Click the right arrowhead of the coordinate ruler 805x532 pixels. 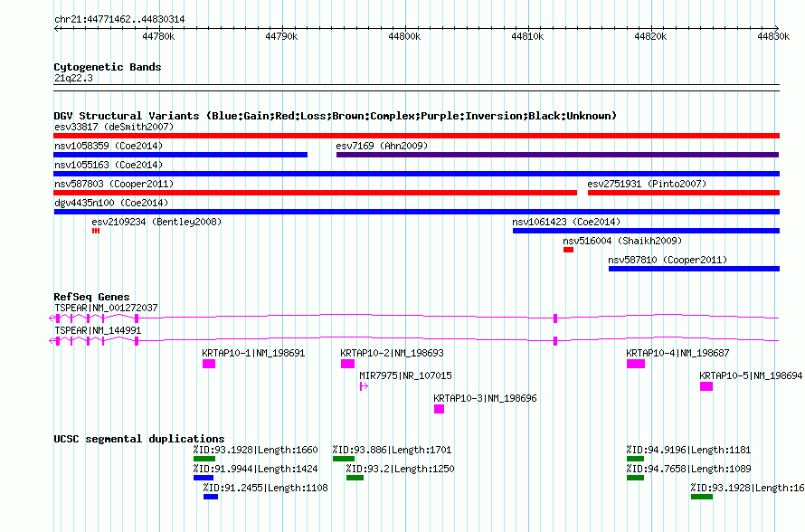tap(777, 29)
